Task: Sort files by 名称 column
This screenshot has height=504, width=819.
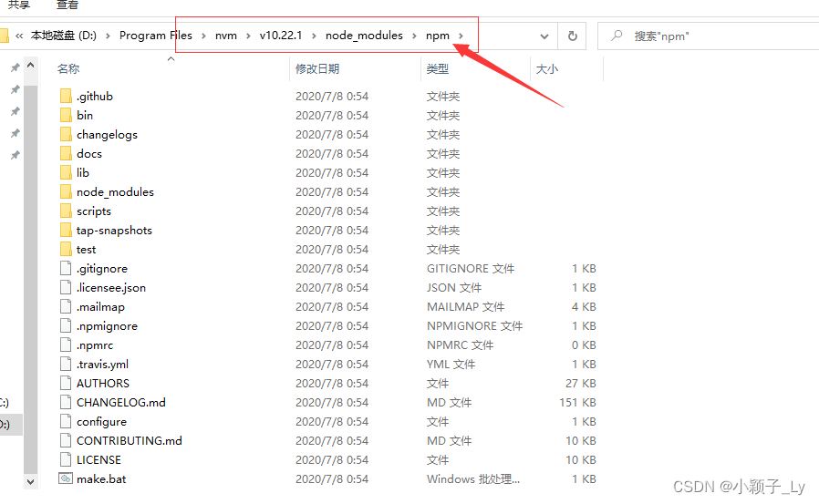Action: pos(68,69)
